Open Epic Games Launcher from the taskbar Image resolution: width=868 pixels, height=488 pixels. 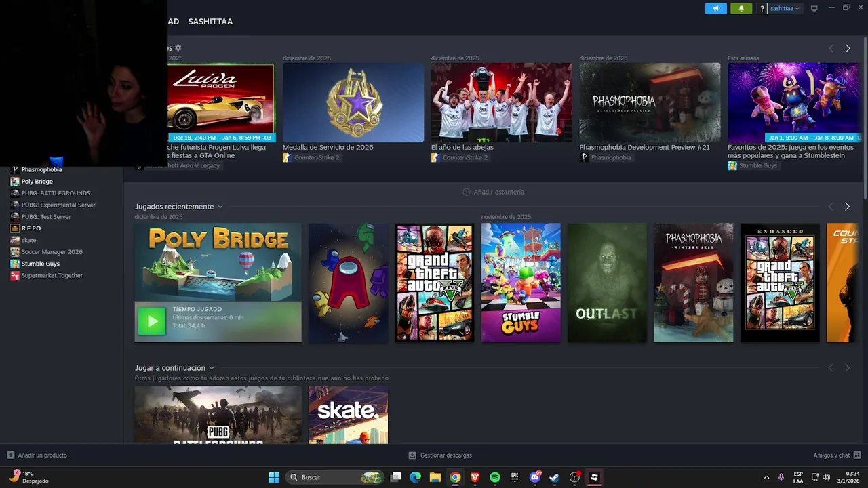point(515,477)
